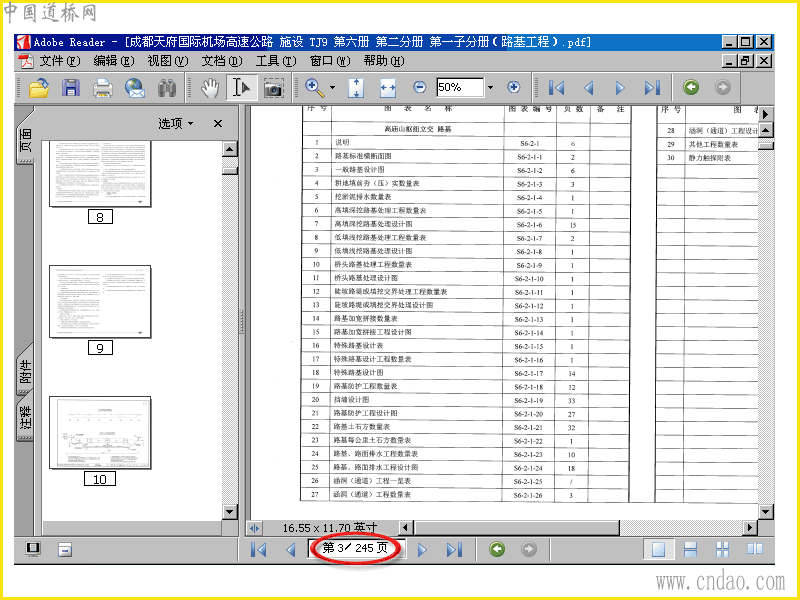Open the zoom percentage dropdown arrow
The width and height of the screenshot is (800, 600).
[490, 87]
